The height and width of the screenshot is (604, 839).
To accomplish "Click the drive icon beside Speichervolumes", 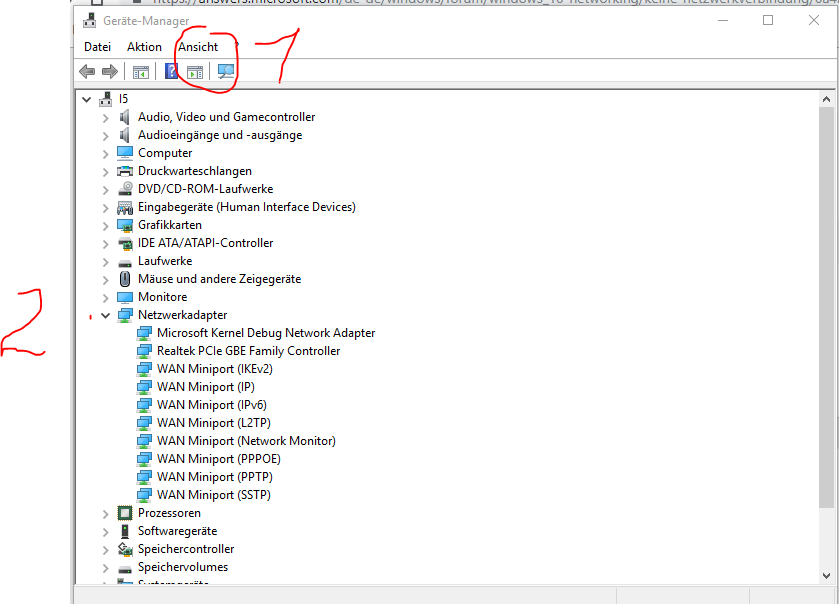I will click(x=125, y=568).
